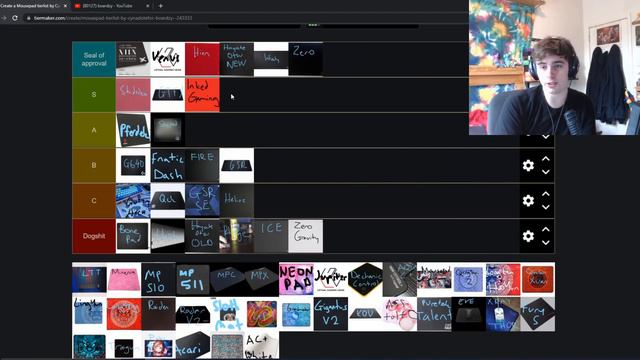This screenshot has height=360, width=640.
Task: Pick the MP 510 tile from the pool
Action: click(x=158, y=280)
